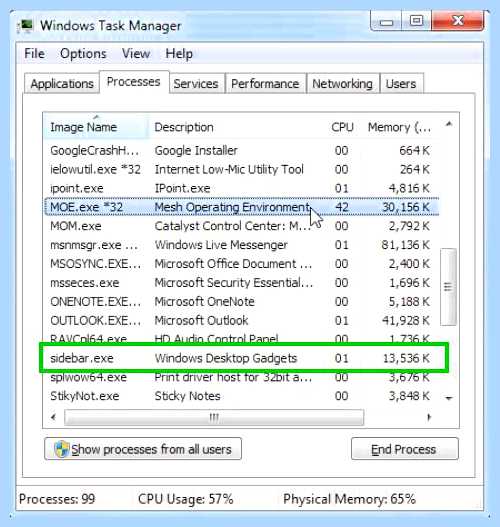The image size is (500, 527).
Task: Open the View menu
Action: (136, 54)
